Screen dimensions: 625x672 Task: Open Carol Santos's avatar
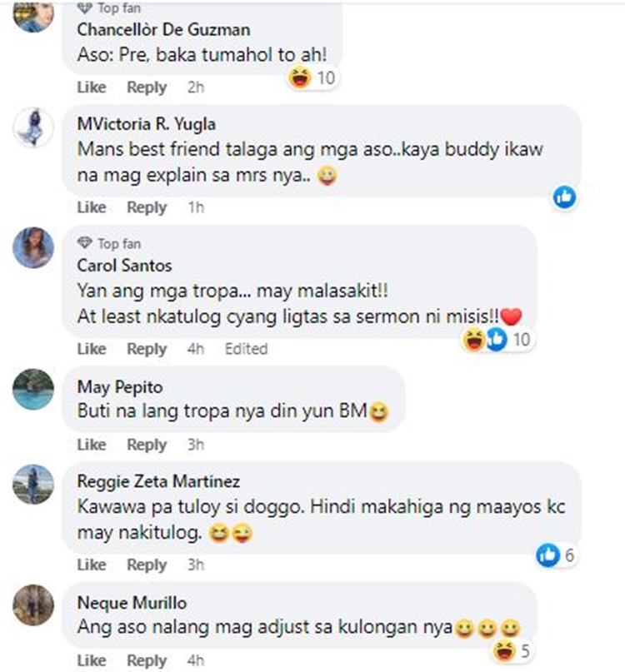[x=33, y=247]
